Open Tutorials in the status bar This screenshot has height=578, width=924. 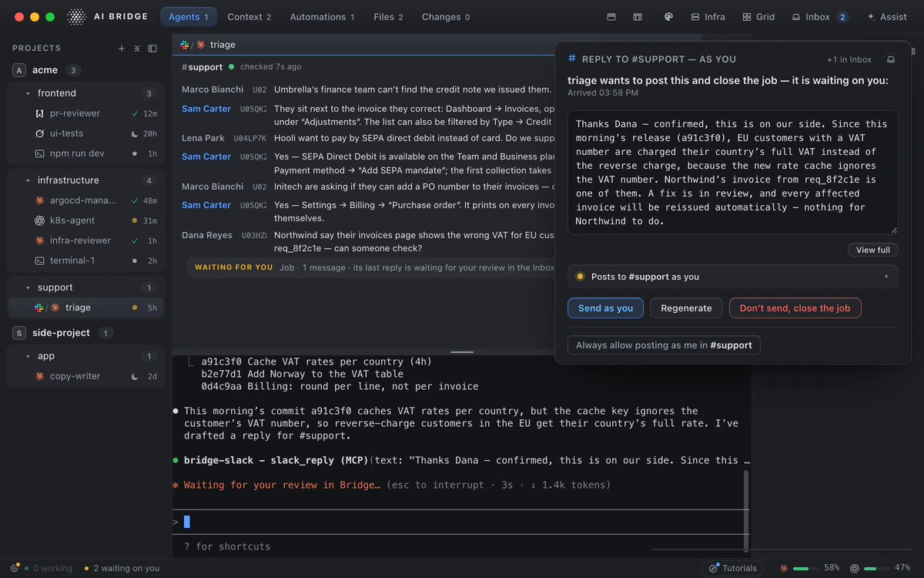732,568
